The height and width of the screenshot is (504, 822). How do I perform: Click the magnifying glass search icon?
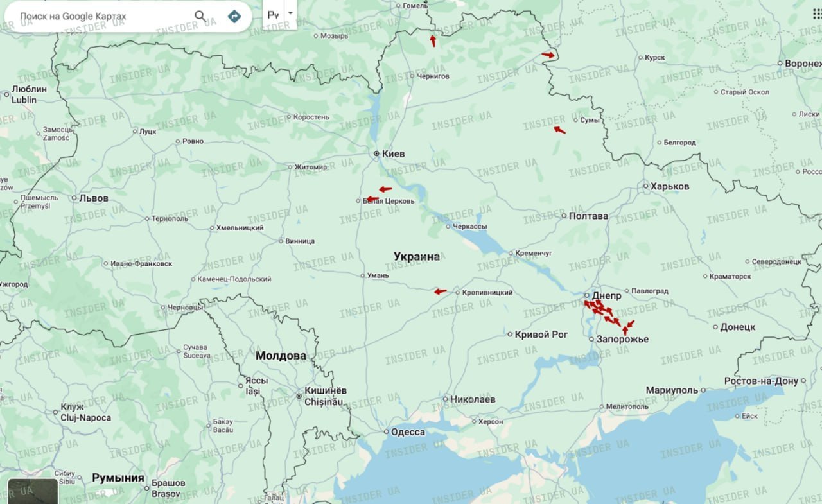201,16
